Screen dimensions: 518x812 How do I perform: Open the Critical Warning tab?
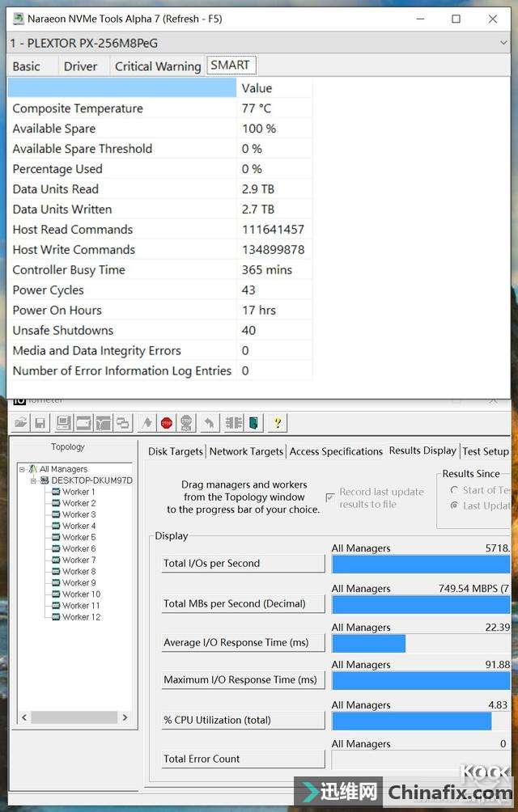click(x=158, y=66)
